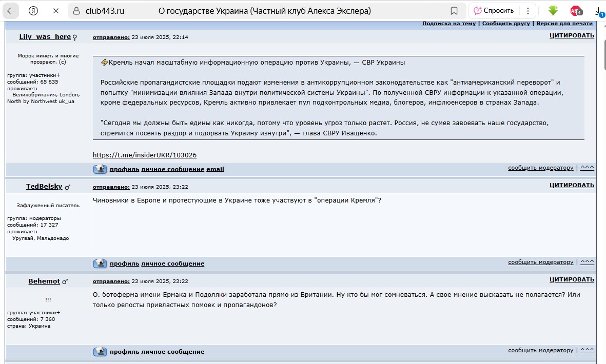The image size is (606, 364).
Task: Open the TedBelsky username link
Action: click(x=44, y=187)
